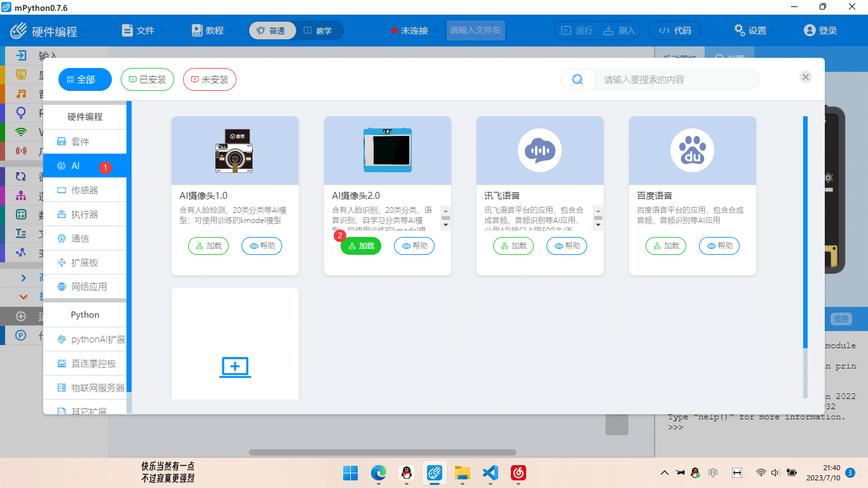The height and width of the screenshot is (488, 868).
Task: Select the 通信 communication category
Action: point(85,238)
